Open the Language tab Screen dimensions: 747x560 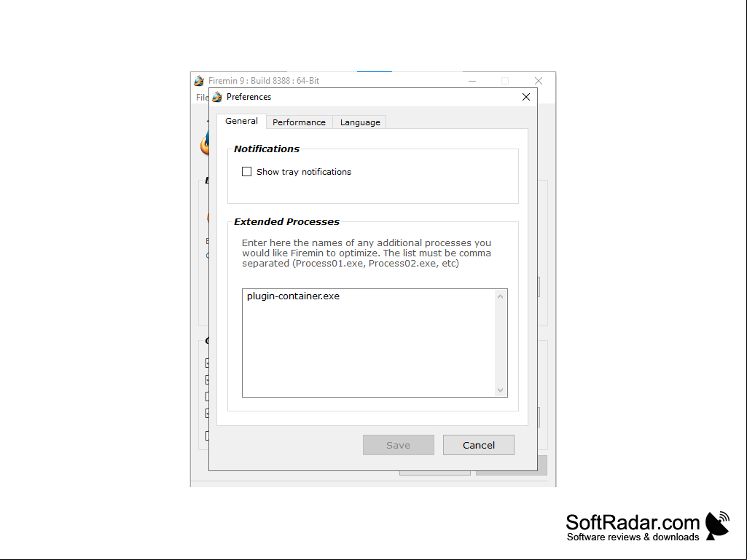click(x=360, y=122)
